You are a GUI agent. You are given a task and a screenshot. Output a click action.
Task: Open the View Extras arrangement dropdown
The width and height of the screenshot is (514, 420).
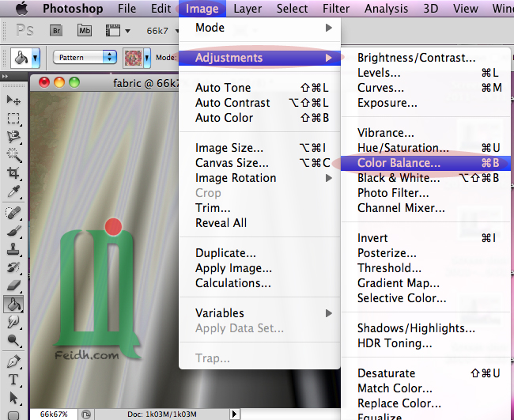pyautogui.click(x=118, y=31)
